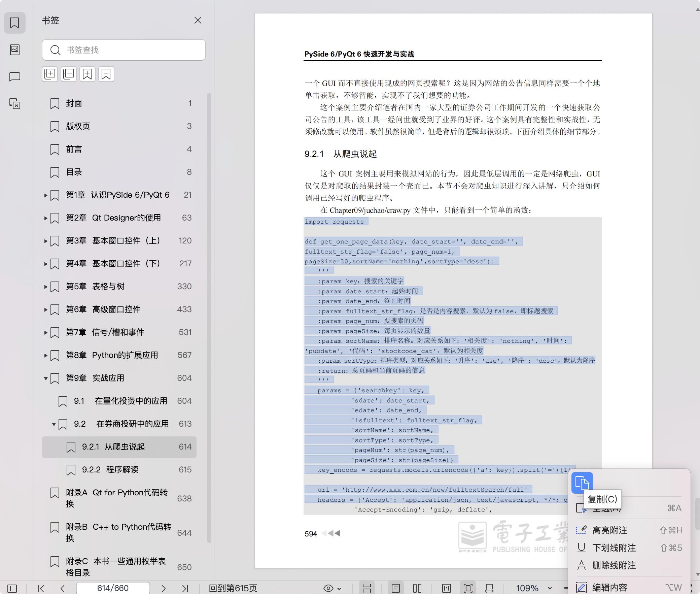This screenshot has width=700, height=594.
Task: Add a new bookmark using the add icon
Action: [x=87, y=74]
